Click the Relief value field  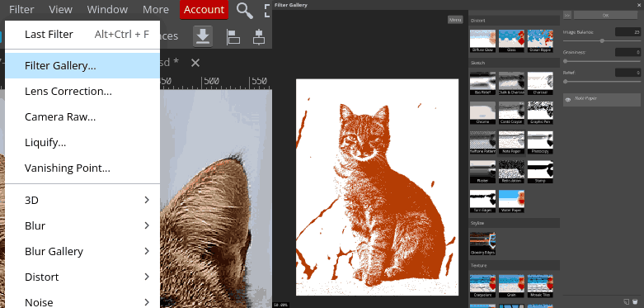(x=628, y=73)
